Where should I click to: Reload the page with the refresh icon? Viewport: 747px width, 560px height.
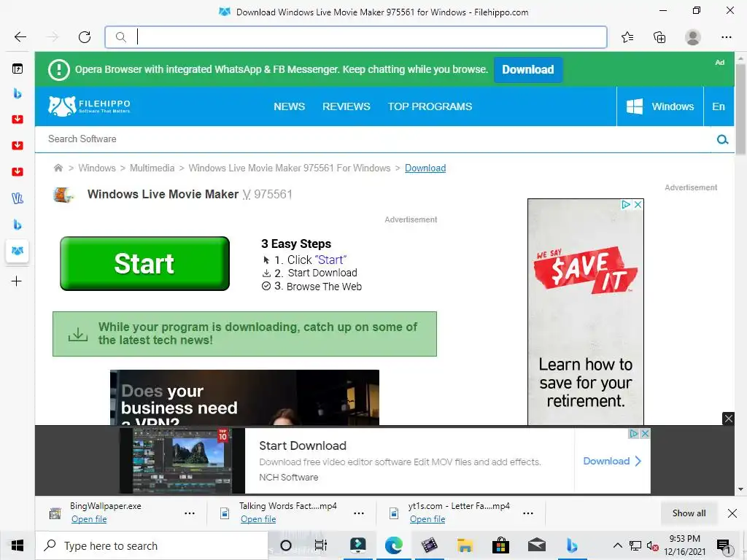pos(85,37)
